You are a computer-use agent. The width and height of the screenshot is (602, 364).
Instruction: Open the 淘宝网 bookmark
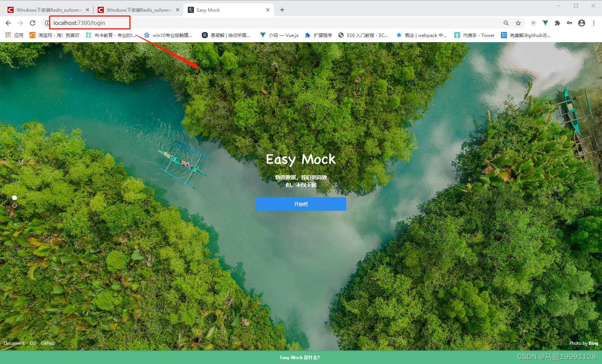(55, 35)
